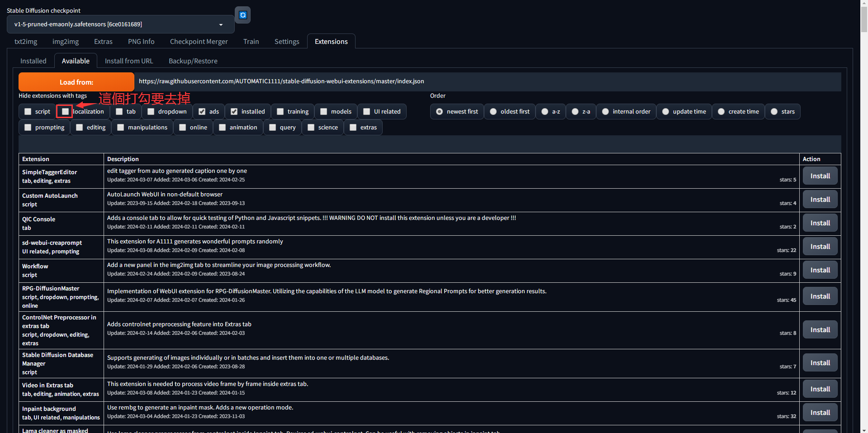This screenshot has height=433, width=868.
Task: Install the sd-webui-creaprompt extension
Action: [820, 247]
